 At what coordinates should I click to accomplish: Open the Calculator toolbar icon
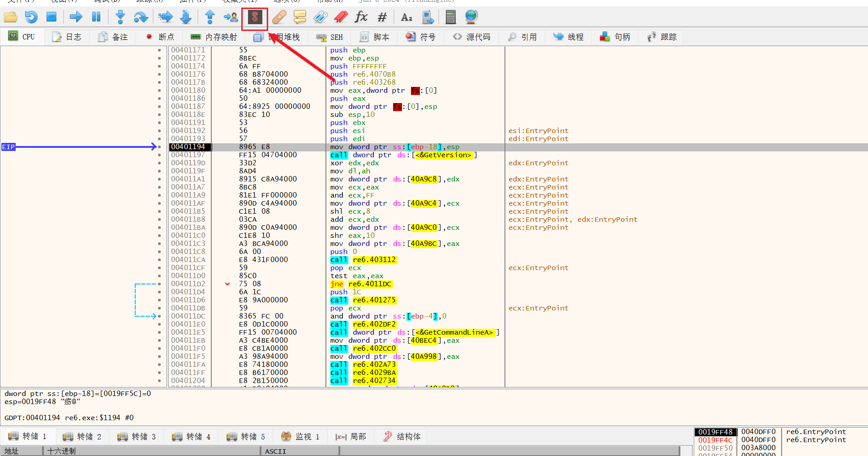pyautogui.click(x=450, y=17)
